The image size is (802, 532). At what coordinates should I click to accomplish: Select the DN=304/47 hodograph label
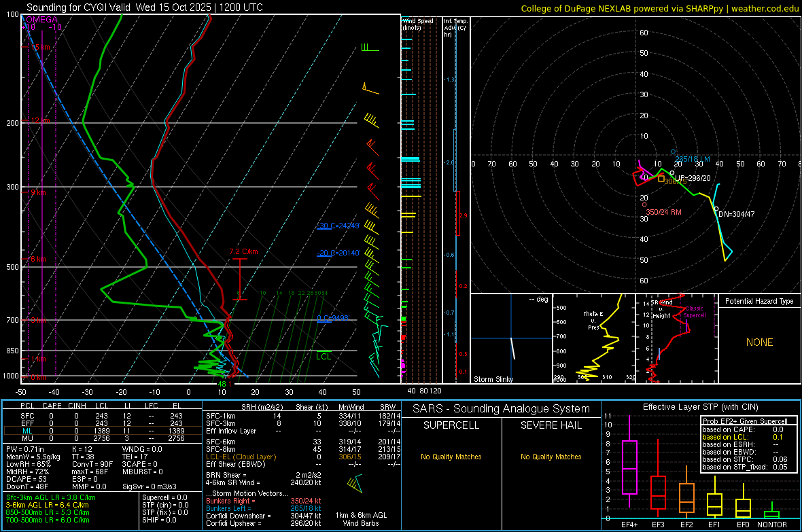pos(737,214)
